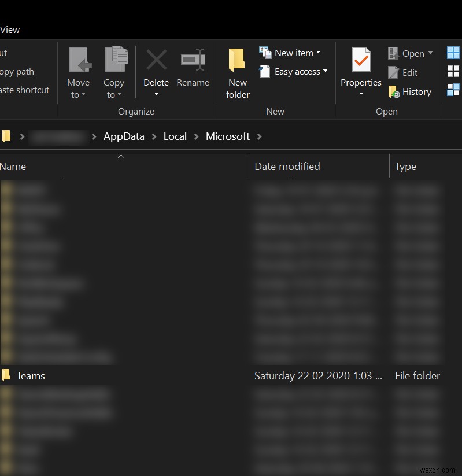462x476 pixels.
Task: Click Copy path command
Action: (17, 72)
